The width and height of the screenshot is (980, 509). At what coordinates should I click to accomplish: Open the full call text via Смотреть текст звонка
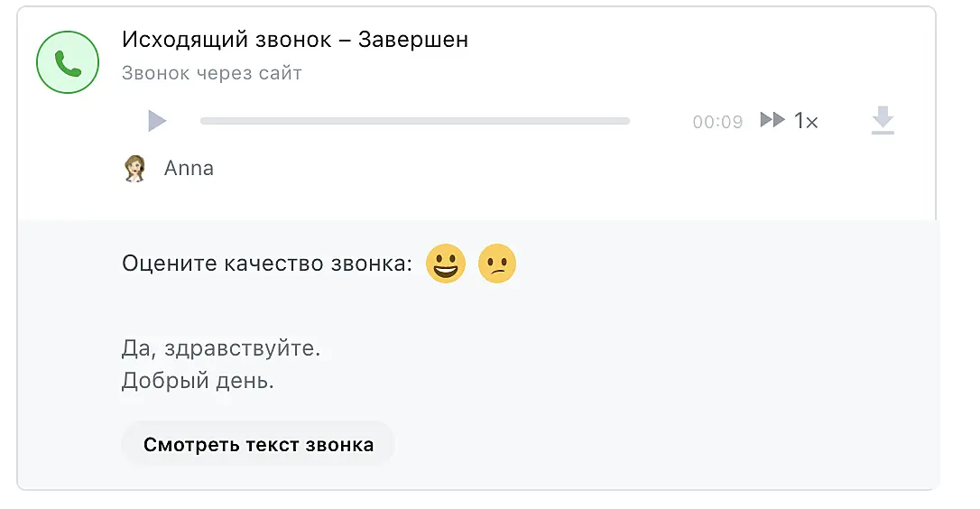click(258, 444)
